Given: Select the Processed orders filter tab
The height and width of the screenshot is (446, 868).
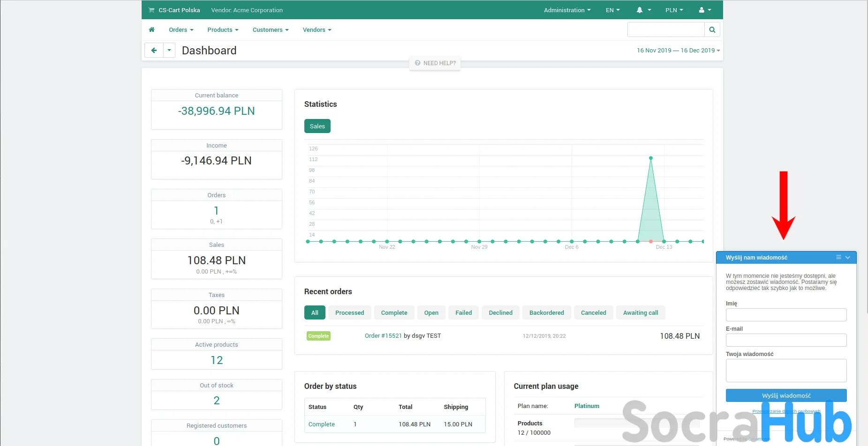Looking at the screenshot, I should coord(349,312).
